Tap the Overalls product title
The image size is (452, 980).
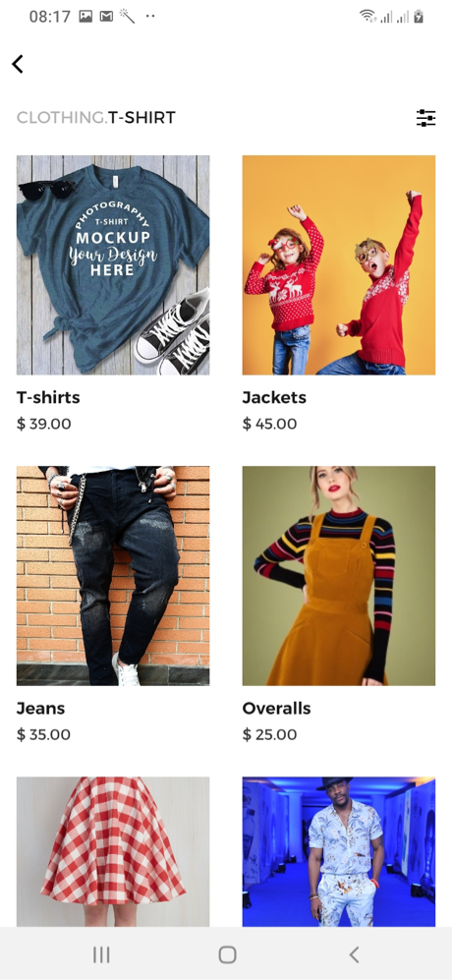[x=276, y=708]
